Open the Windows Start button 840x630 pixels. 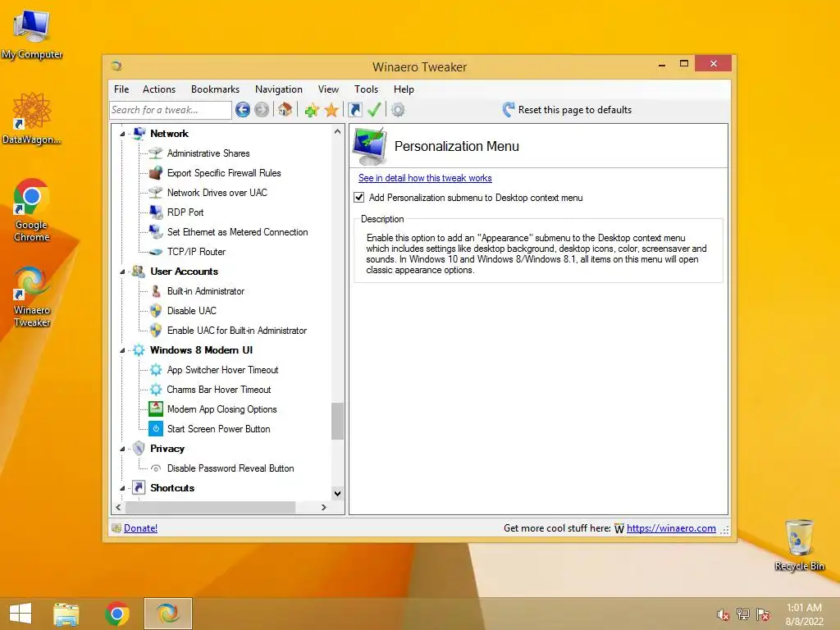click(21, 614)
